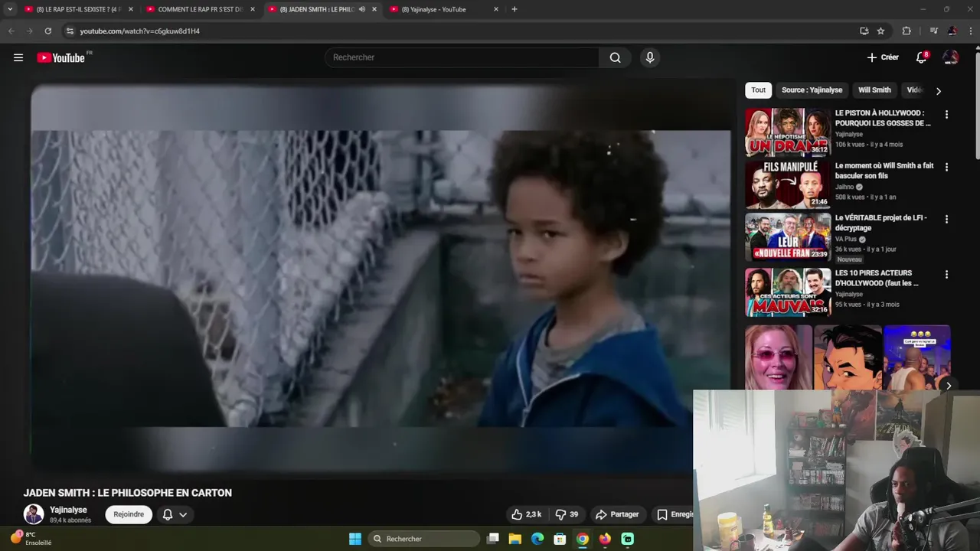Click the search magnifier button
980x551 pixels.
point(615,57)
